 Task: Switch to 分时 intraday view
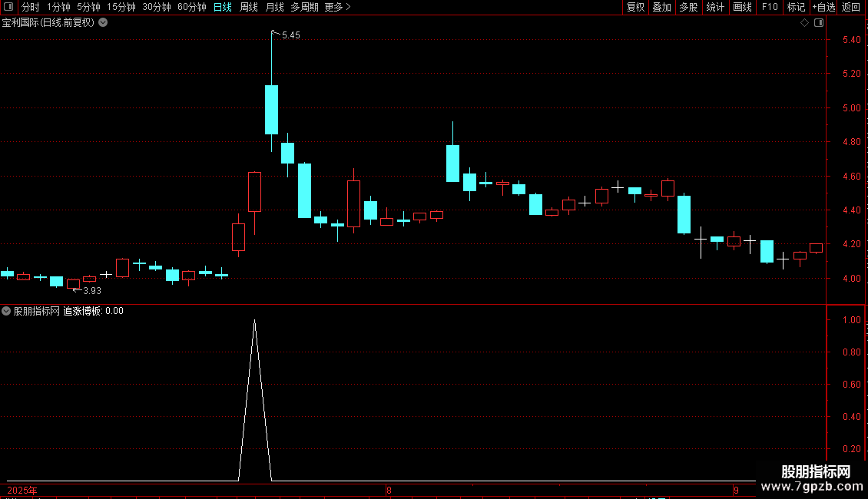pyautogui.click(x=31, y=7)
